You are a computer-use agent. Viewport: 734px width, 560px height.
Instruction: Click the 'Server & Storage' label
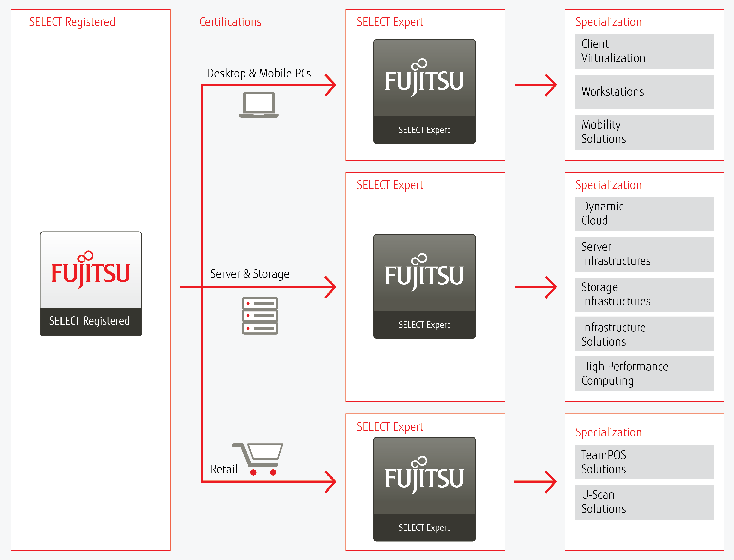coord(250,274)
